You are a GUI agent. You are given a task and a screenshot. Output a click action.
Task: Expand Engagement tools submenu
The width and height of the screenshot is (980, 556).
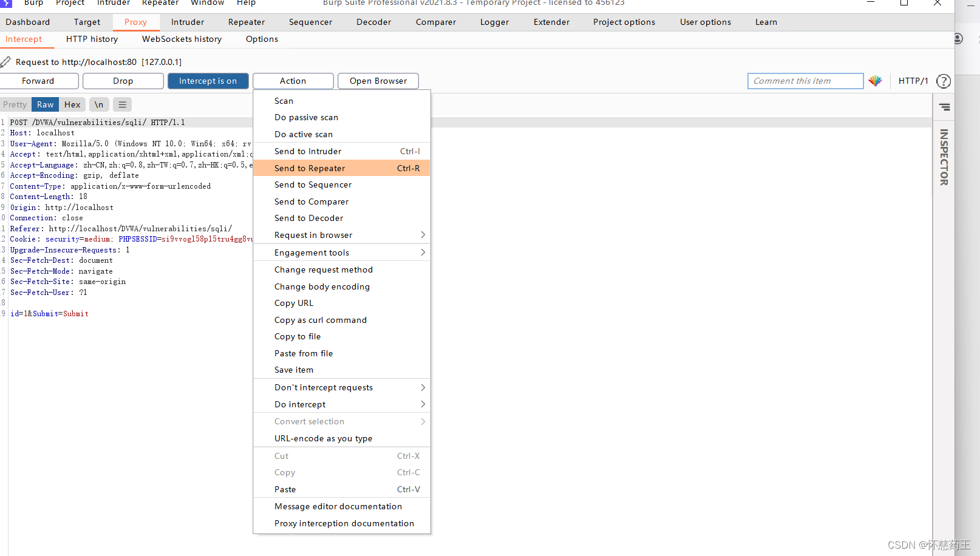[341, 253]
